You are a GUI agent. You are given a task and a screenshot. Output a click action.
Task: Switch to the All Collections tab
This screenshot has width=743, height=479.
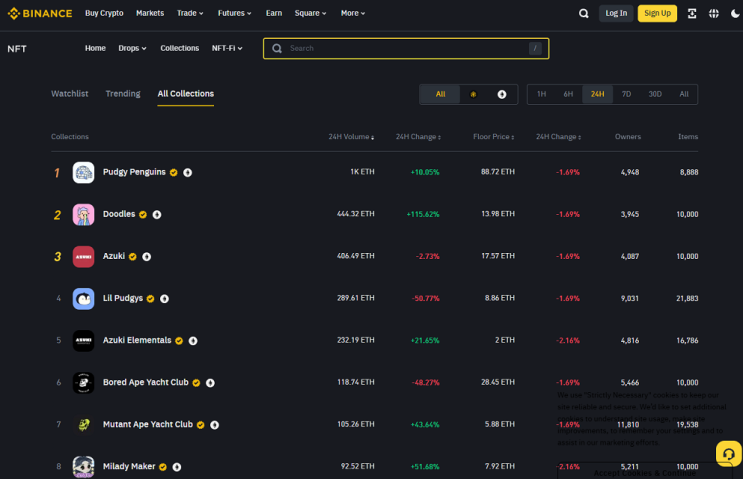click(186, 94)
